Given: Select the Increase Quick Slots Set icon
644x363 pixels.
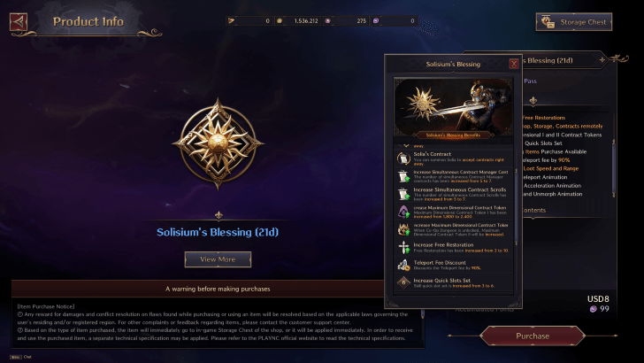Looking at the screenshot, I should click(403, 282).
